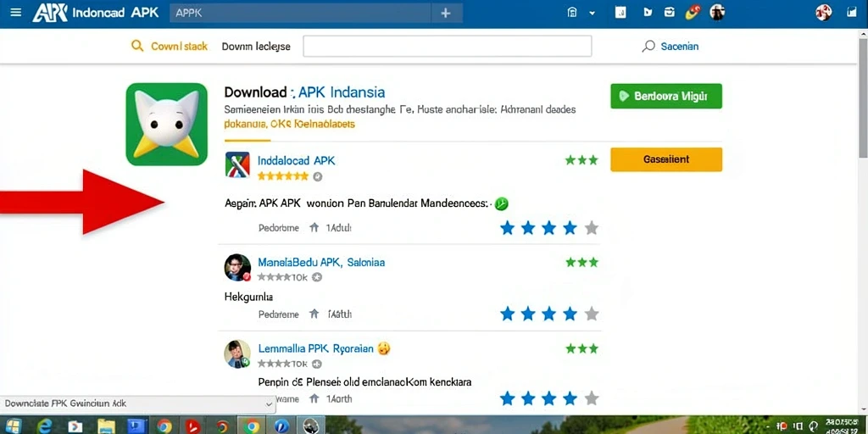Open the 'Lemmallia PPK Rgoraian' link
The image size is (868, 434).
pos(315,348)
